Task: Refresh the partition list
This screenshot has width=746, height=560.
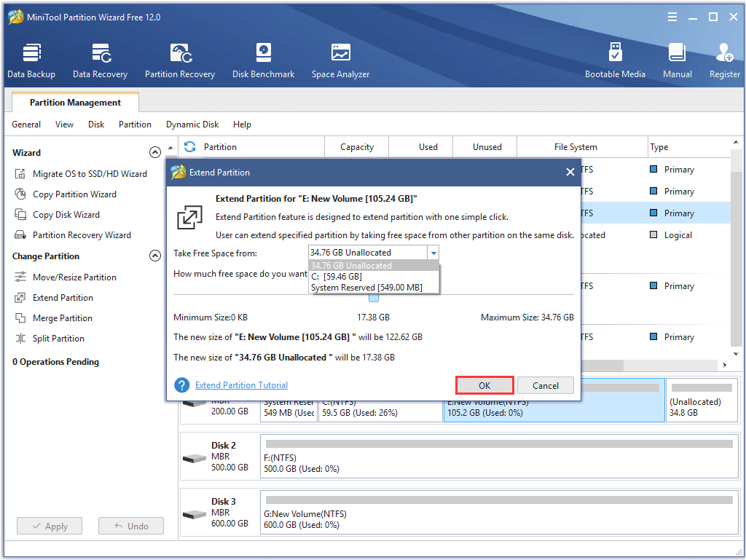Action: 190,147
